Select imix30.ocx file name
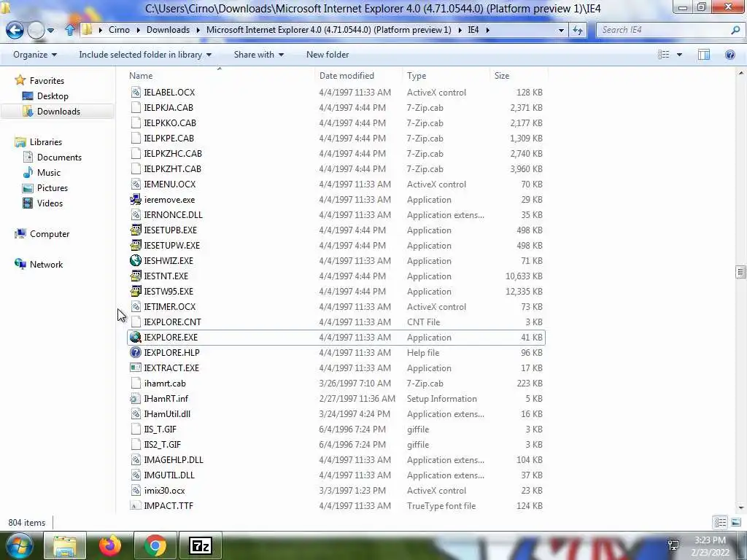 (x=164, y=491)
